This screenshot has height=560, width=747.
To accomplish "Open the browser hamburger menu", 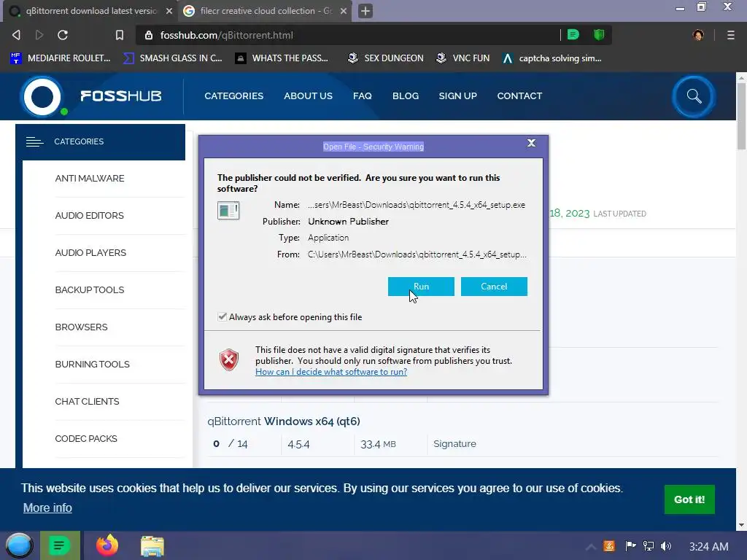I will point(731,35).
